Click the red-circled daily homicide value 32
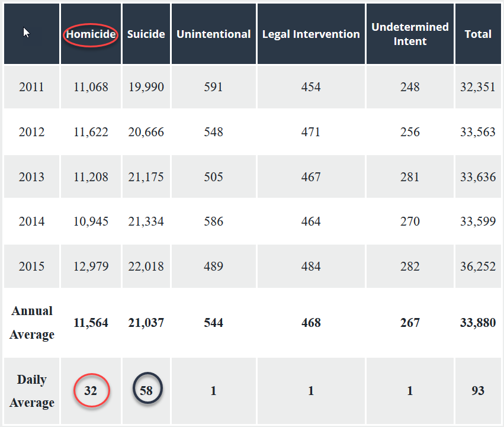Image resolution: width=504 pixels, height=427 pixels. 91,391
